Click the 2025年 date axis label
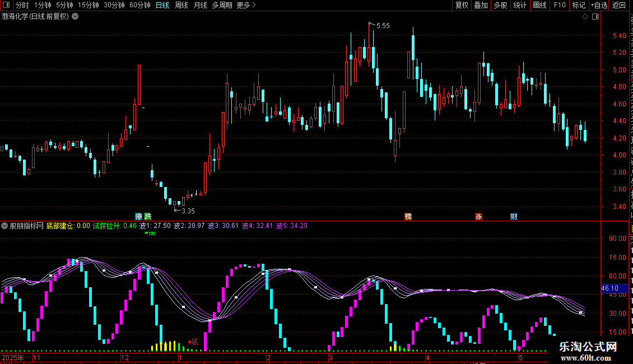 coord(13,358)
